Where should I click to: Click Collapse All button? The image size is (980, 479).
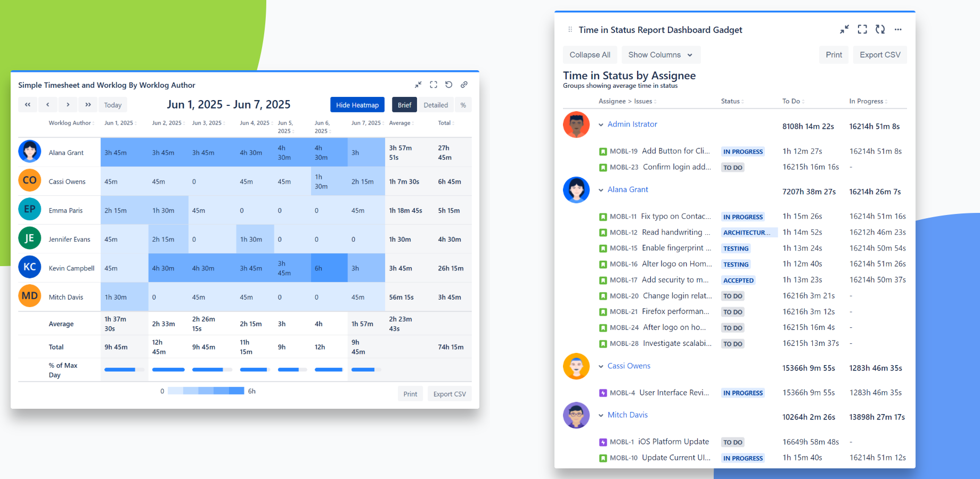[x=590, y=55]
